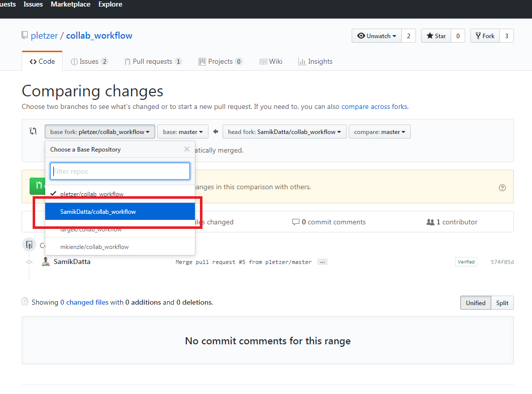Expand commit message ellipsis button
The width and height of the screenshot is (532, 394).
[323, 262]
